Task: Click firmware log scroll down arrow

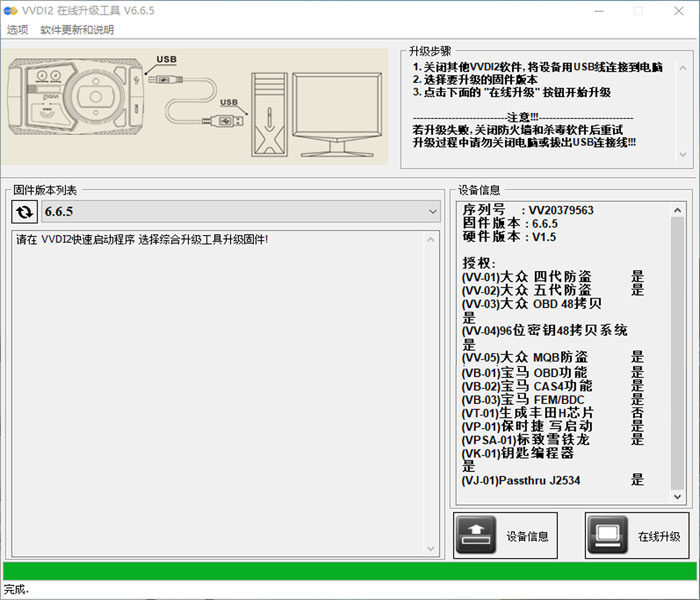Action: [x=431, y=549]
